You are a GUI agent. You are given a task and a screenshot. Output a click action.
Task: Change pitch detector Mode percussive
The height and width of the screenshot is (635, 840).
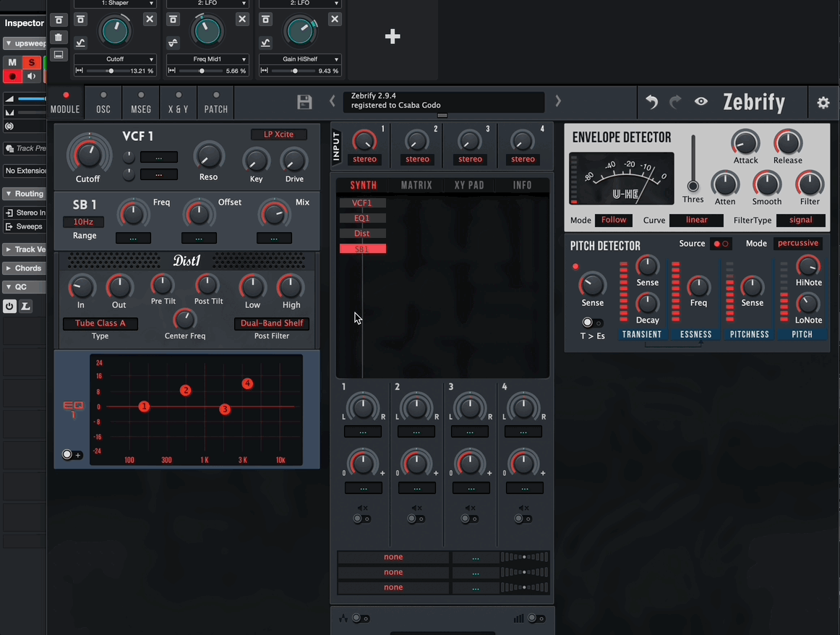point(797,243)
